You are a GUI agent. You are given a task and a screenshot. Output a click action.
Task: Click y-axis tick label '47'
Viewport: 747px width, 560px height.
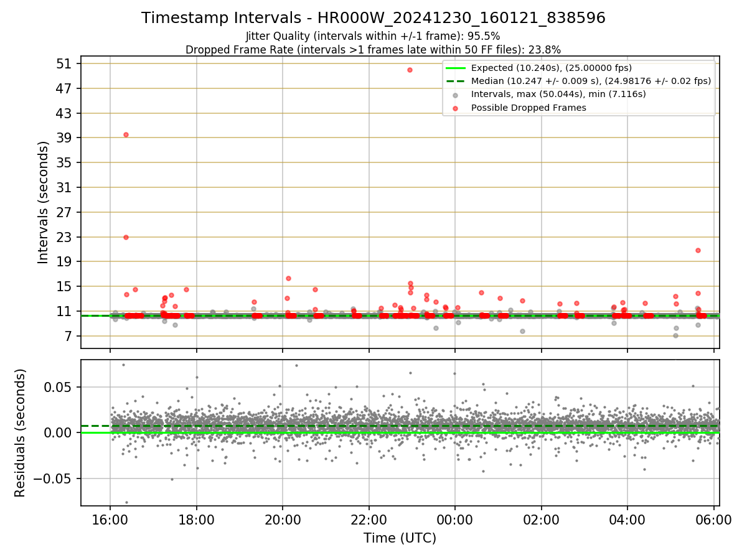(64, 88)
